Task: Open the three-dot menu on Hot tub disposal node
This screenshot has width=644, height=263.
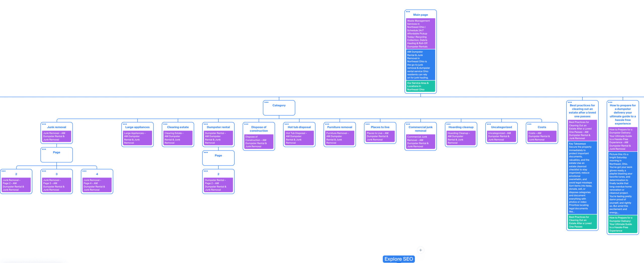Action: (286, 124)
